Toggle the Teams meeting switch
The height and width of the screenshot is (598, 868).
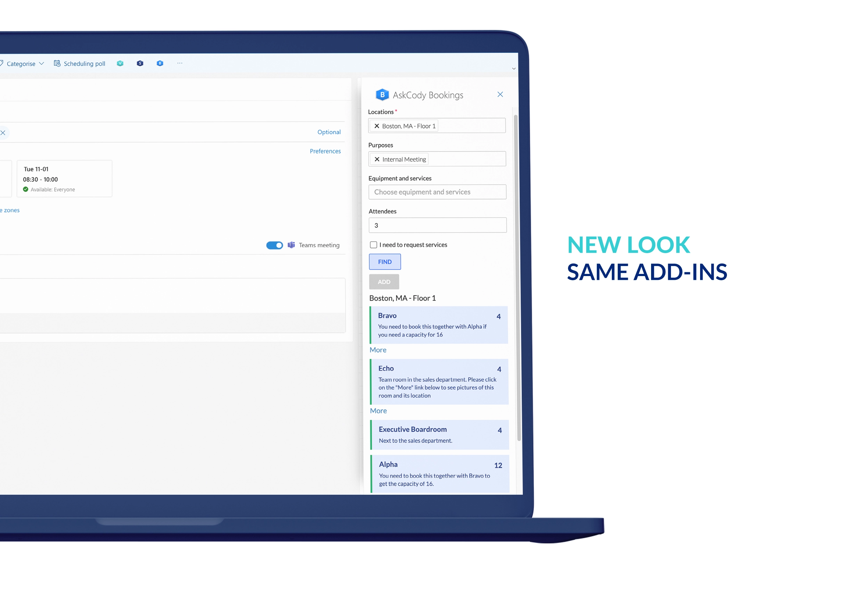tap(274, 245)
